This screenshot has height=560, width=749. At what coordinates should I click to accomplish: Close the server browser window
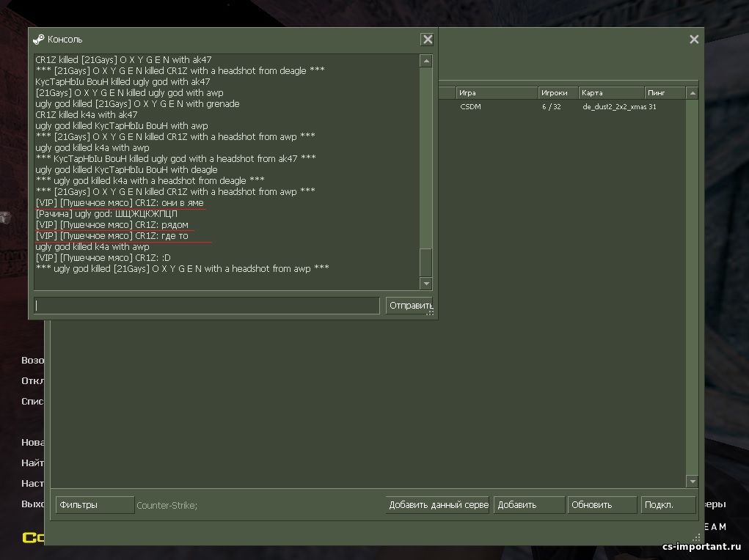click(x=694, y=39)
